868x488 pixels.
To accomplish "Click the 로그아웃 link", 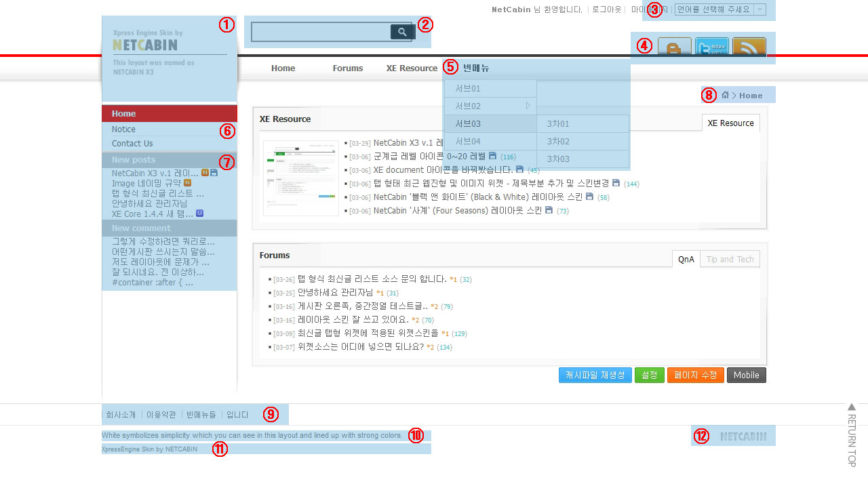I will (x=606, y=9).
